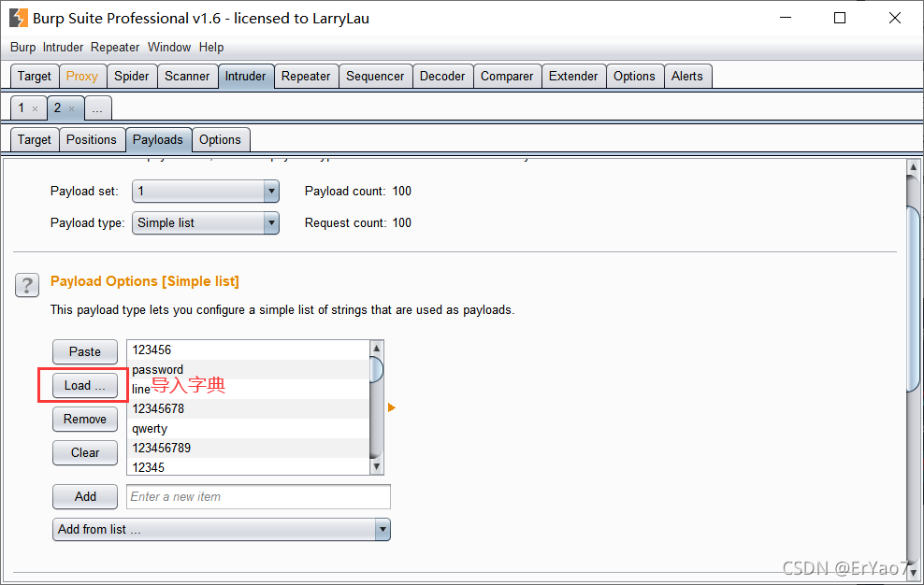Click payload list scrollbar up arrow

tap(377, 348)
